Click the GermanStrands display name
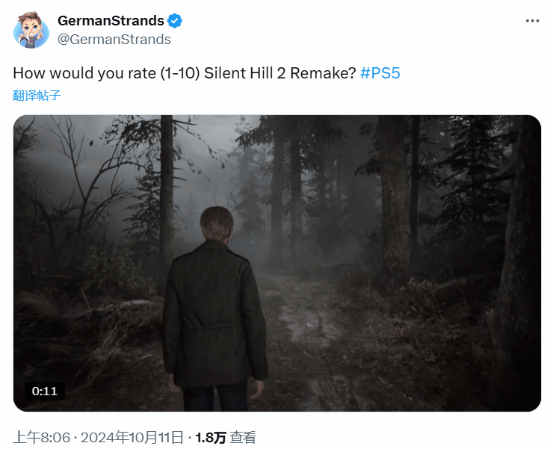The height and width of the screenshot is (449, 550). tap(111, 21)
